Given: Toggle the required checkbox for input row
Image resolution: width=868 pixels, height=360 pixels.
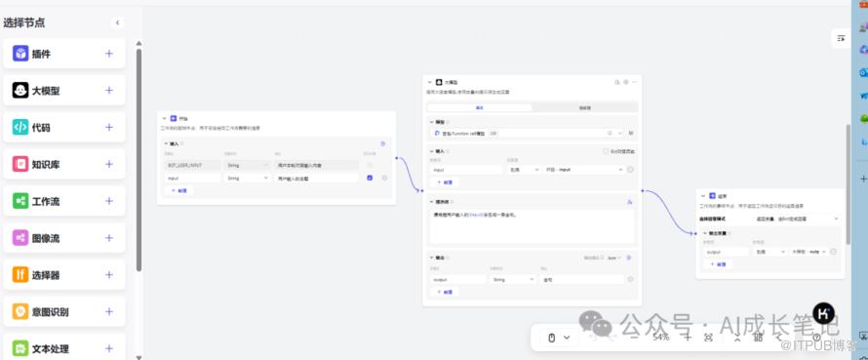Looking at the screenshot, I should click(x=370, y=179).
